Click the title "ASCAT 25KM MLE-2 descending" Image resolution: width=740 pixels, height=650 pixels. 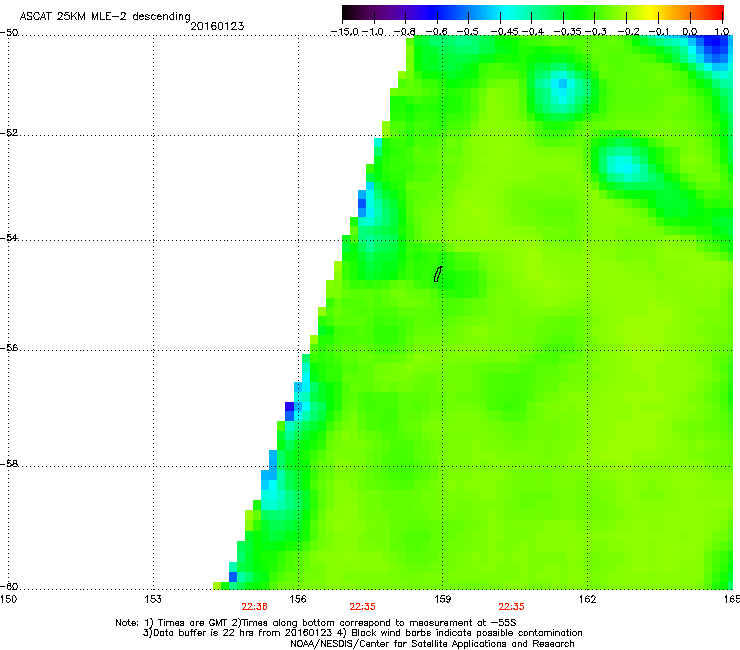(x=105, y=16)
